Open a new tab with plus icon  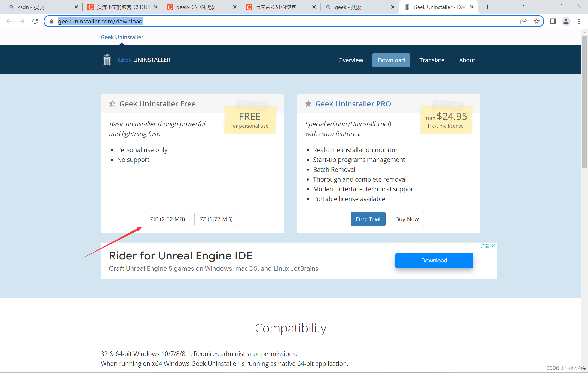(x=487, y=7)
